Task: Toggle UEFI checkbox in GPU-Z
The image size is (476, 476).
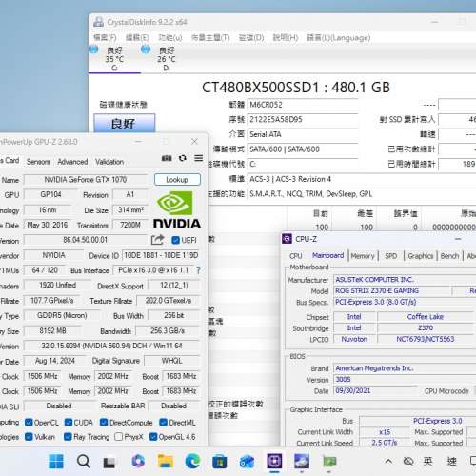Action: click(x=175, y=240)
